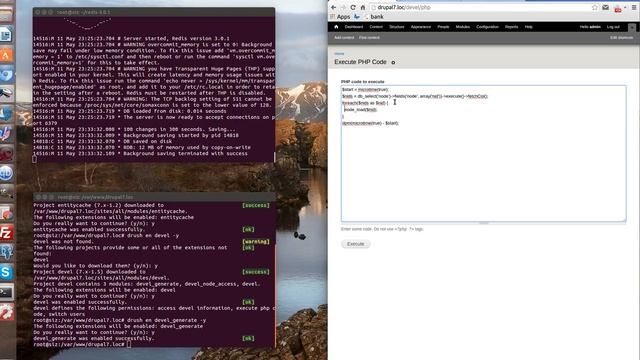The width and height of the screenshot is (640, 360).
Task: Go back in the browser
Action: (x=333, y=7)
